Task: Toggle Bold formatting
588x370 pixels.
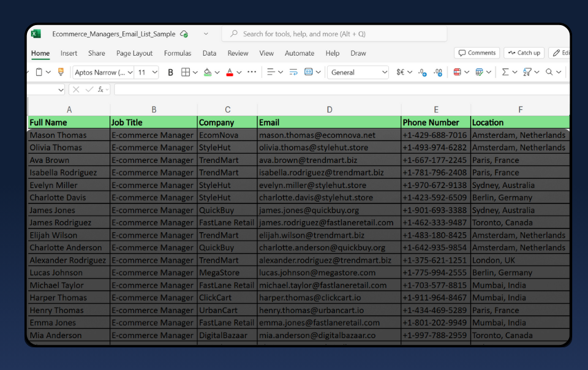Action: point(170,72)
